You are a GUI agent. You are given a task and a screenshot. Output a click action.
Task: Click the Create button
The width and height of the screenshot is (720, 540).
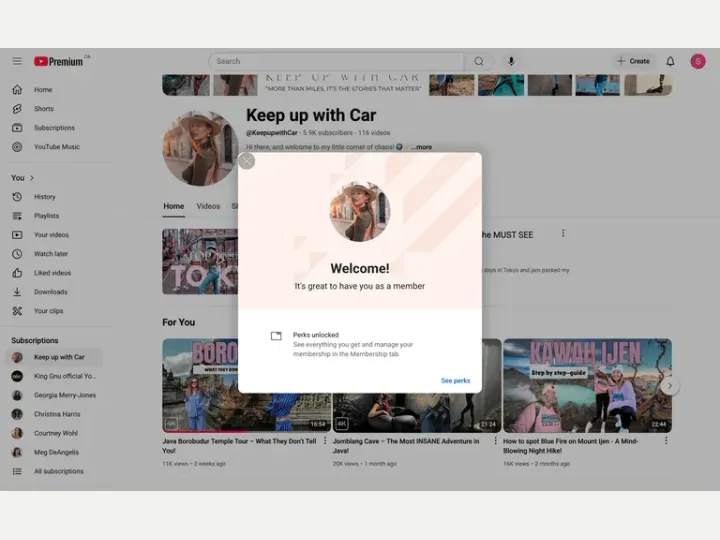[633, 61]
